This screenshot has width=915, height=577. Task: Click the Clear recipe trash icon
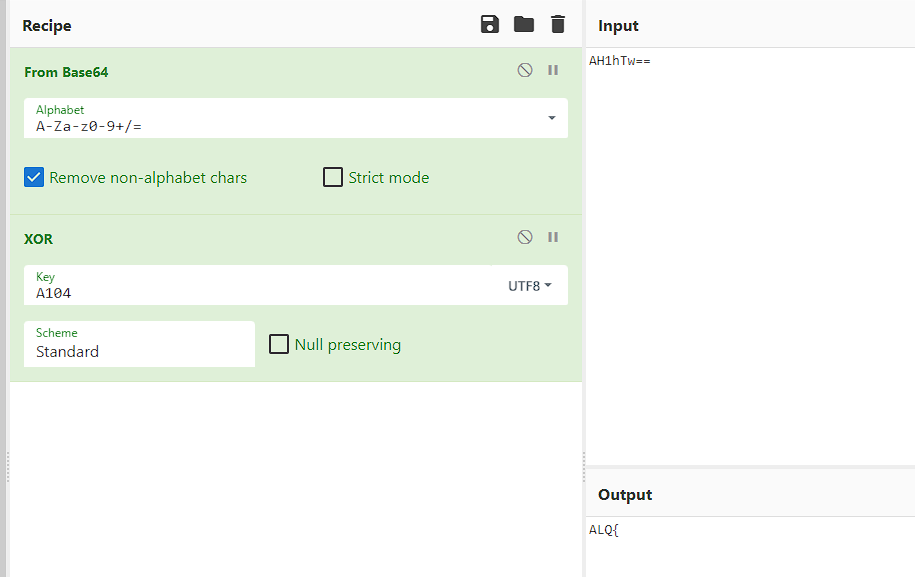coord(558,25)
